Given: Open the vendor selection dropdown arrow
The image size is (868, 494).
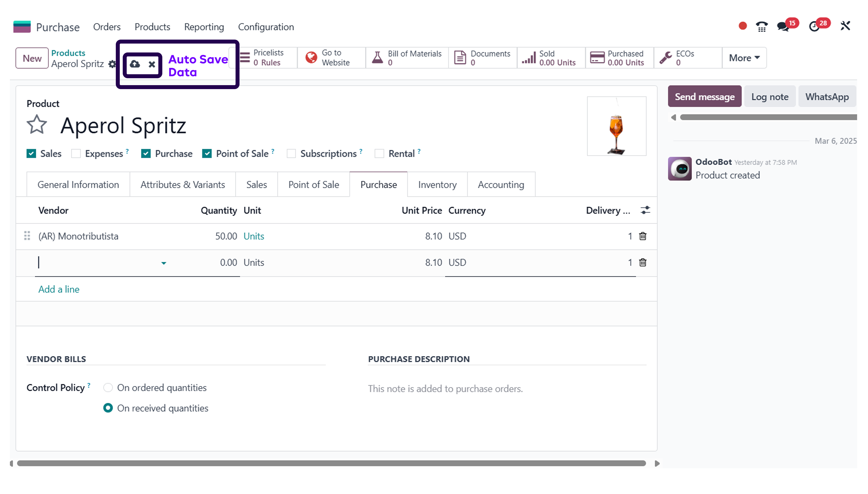Looking at the screenshot, I should tap(164, 263).
